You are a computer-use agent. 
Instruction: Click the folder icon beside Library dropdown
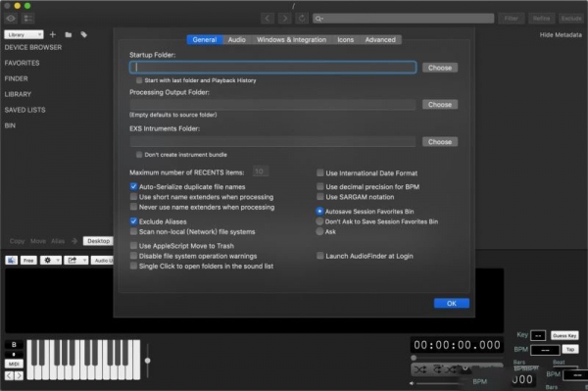tap(69, 34)
